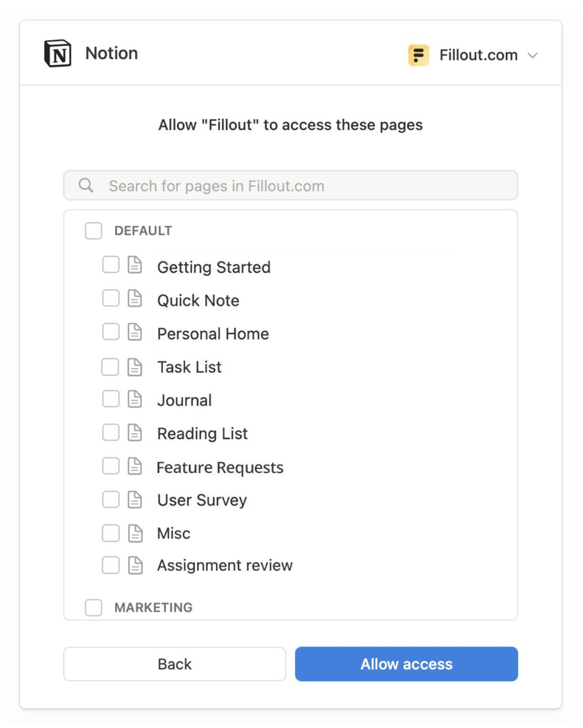Click the page icon beside Assignment review
The image size is (583, 728).
pyautogui.click(x=135, y=565)
